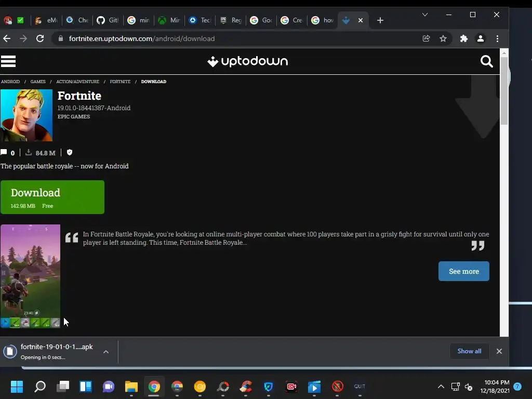Expand the system tray hidden icons chevron
This screenshot has height=399, width=532.
(441, 387)
